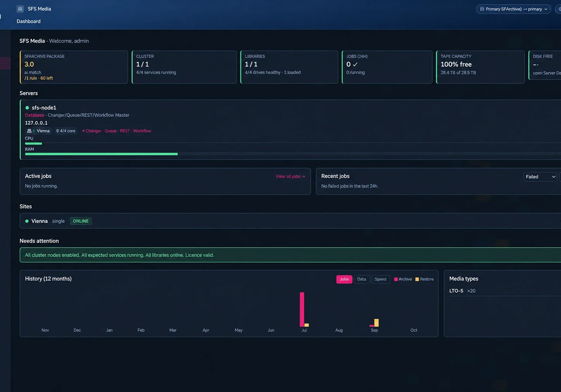
Task: Open the Failed filter dropdown in Recent jobs
Action: coord(540,177)
